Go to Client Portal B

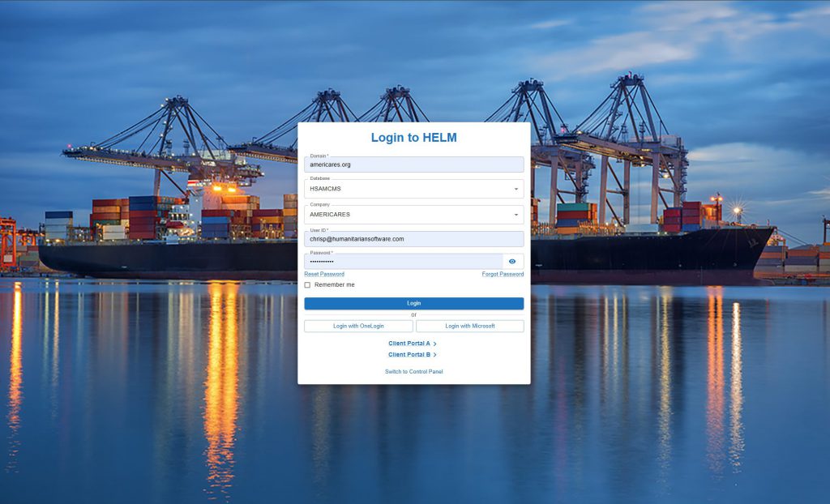tap(409, 355)
